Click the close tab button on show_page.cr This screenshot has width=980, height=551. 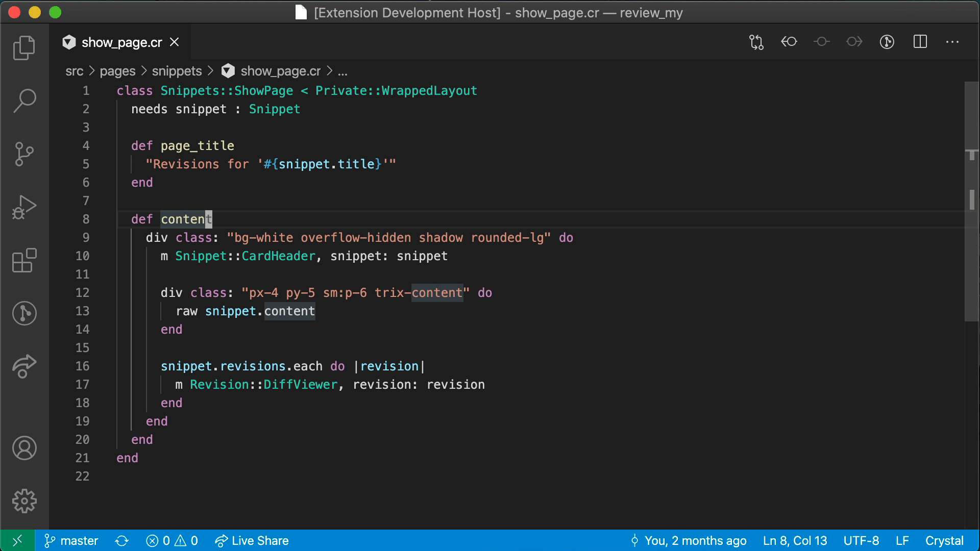point(175,42)
